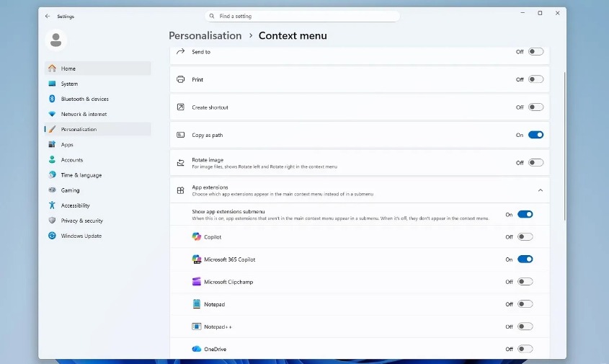609x364 pixels.
Task: Go to Time & language
Action: coord(98,175)
